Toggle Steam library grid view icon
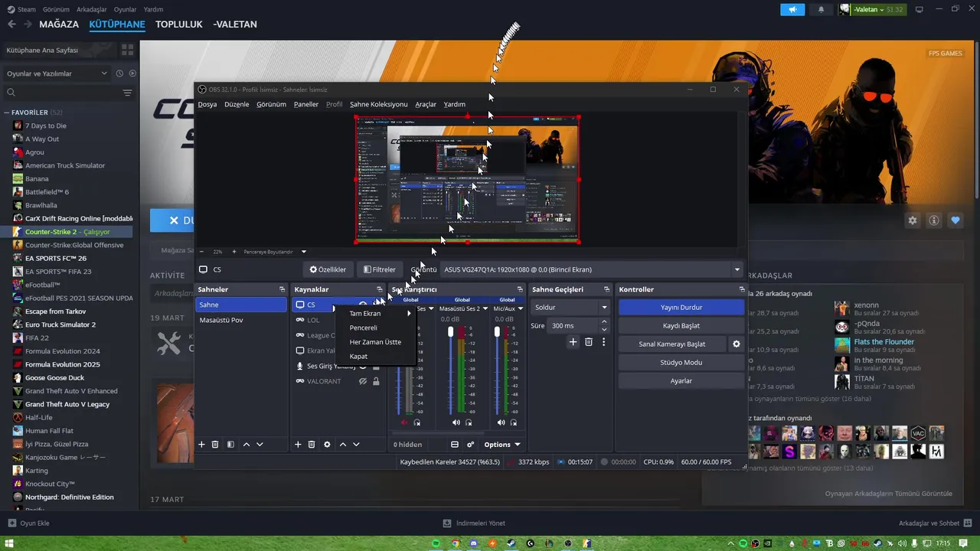Screen dimensions: 980x551 tap(127, 50)
